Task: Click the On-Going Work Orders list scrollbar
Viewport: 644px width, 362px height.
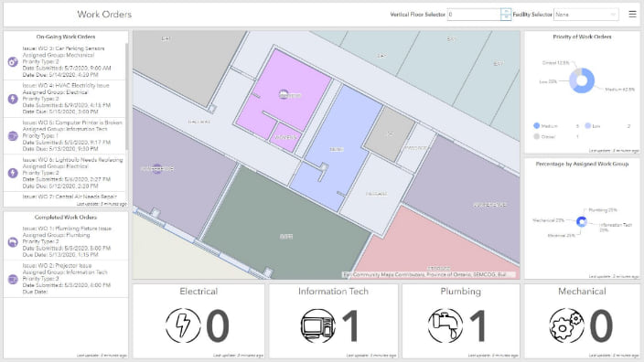Action: click(x=126, y=97)
